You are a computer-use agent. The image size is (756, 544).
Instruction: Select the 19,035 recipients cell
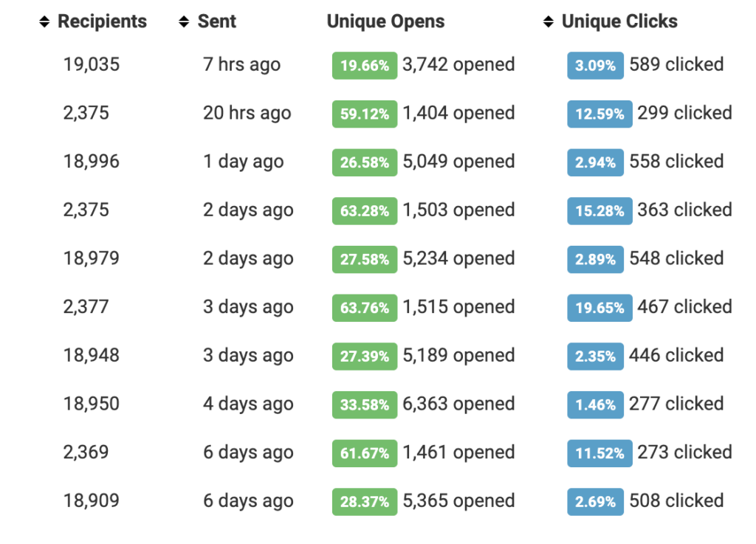tap(91, 65)
